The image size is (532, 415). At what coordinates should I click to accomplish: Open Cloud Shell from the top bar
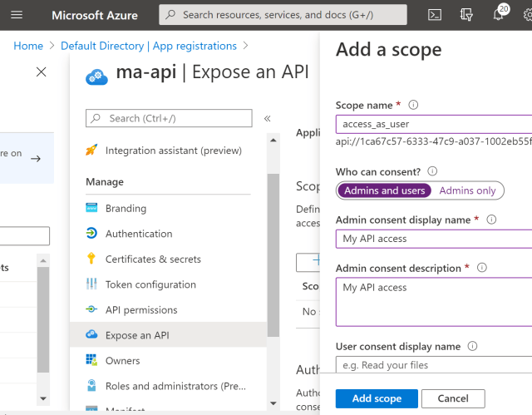pos(435,15)
